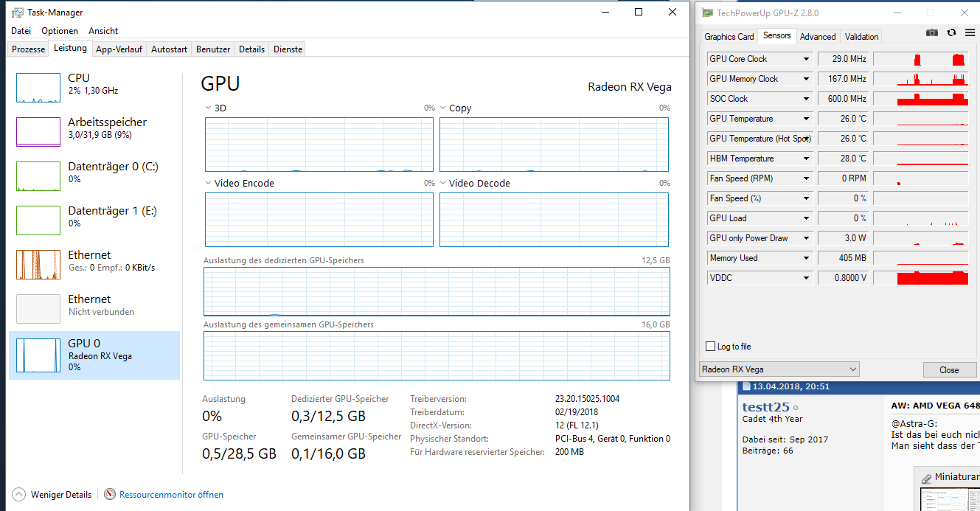Click the Task-Manager title bar icon
Screen dimensions: 980x511
[x=18, y=13]
